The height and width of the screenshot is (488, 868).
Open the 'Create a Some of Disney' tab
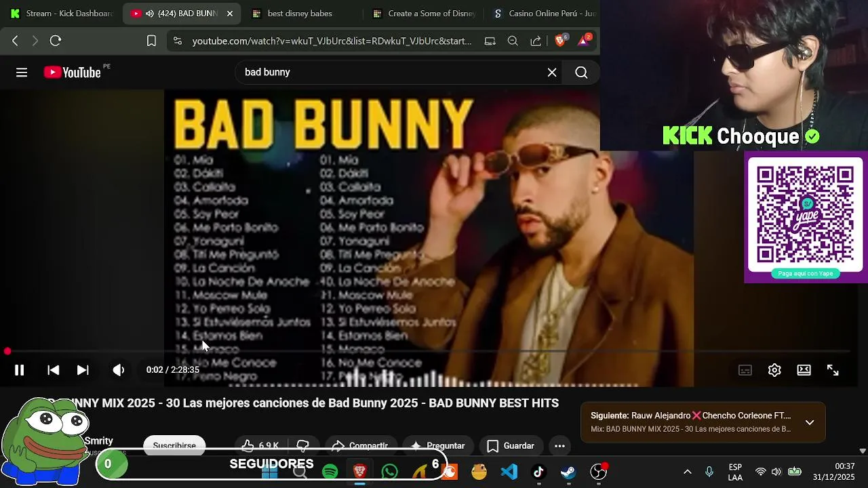[424, 14]
